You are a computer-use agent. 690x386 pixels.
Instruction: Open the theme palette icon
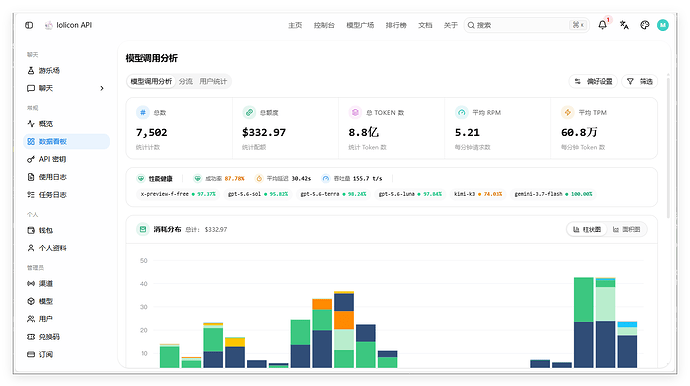[645, 25]
